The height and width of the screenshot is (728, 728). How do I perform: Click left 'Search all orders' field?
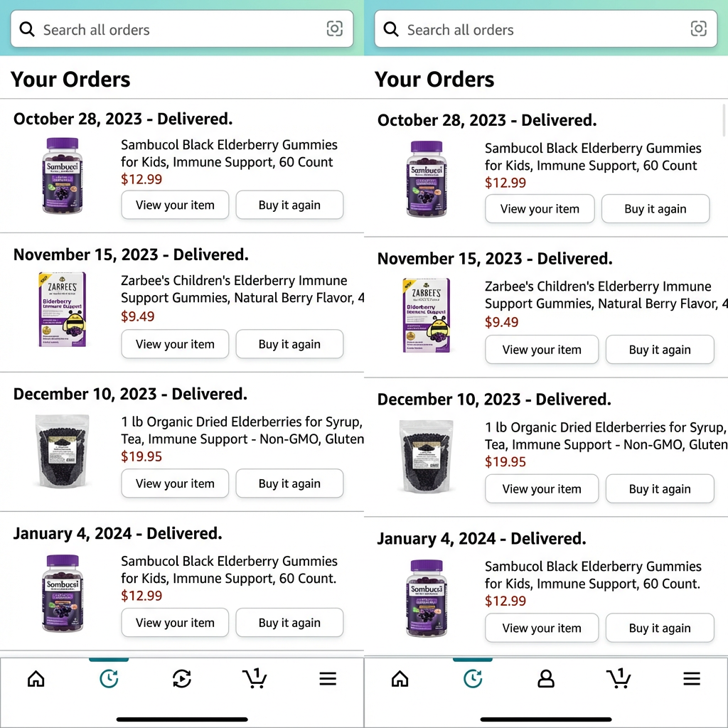tap(181, 28)
